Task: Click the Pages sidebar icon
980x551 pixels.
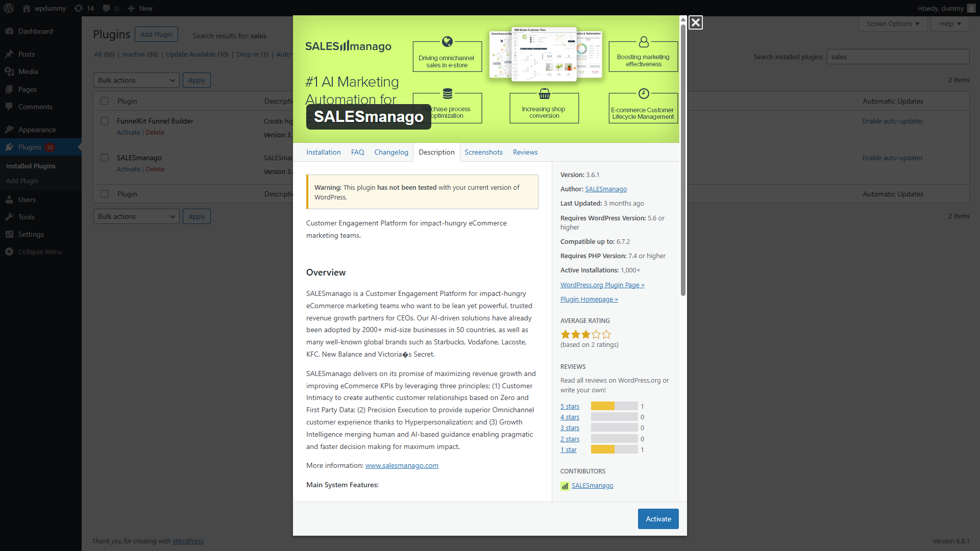Action: point(9,89)
